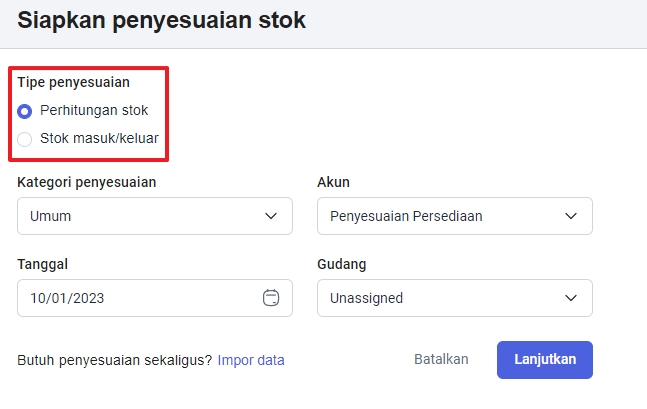Click the "Akun" field label
Image resolution: width=647 pixels, height=409 pixels.
click(x=333, y=182)
